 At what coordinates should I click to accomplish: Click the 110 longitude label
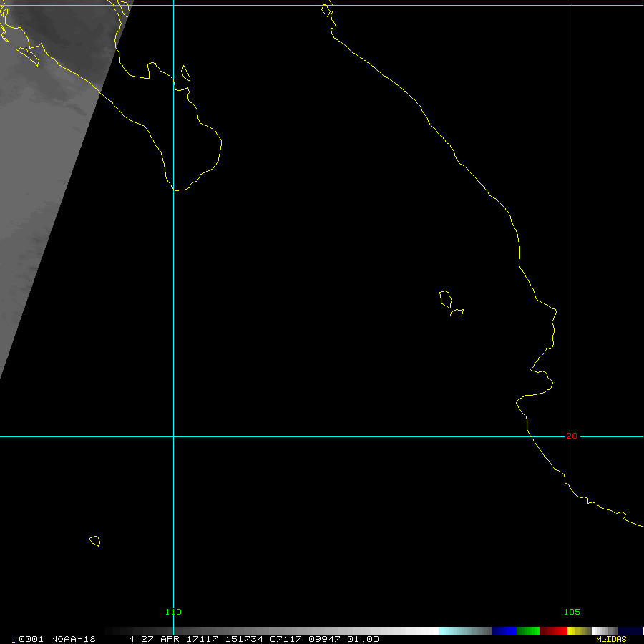(173, 612)
